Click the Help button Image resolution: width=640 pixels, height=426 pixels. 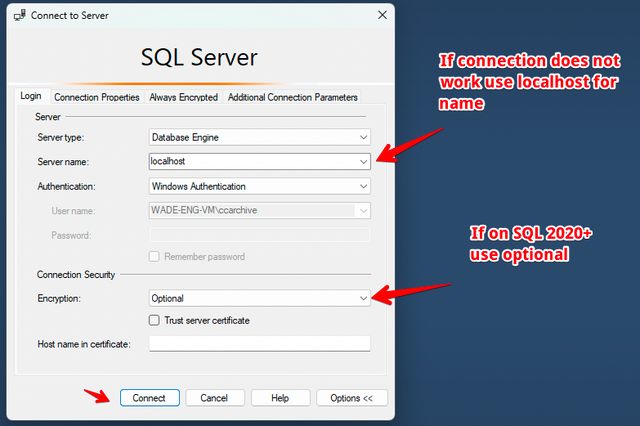point(280,398)
